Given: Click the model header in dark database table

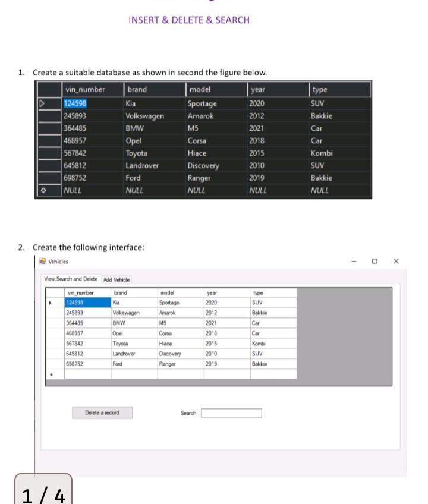Looking at the screenshot, I should (216, 89).
